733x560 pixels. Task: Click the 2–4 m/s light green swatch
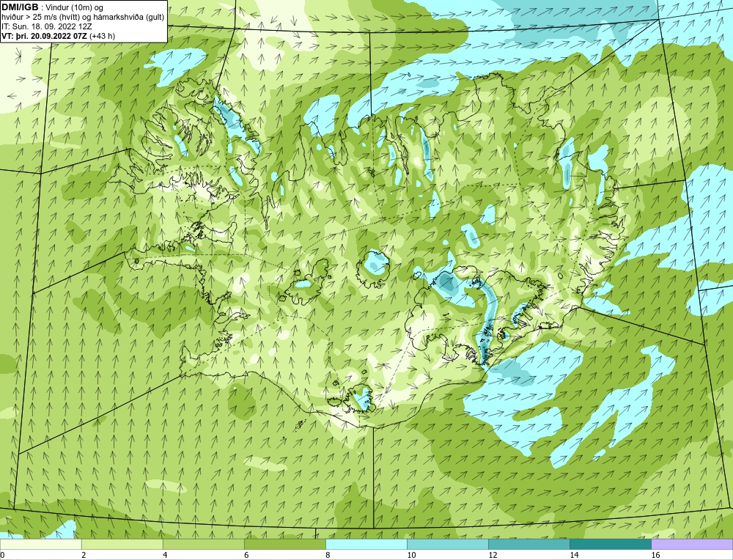(122, 544)
